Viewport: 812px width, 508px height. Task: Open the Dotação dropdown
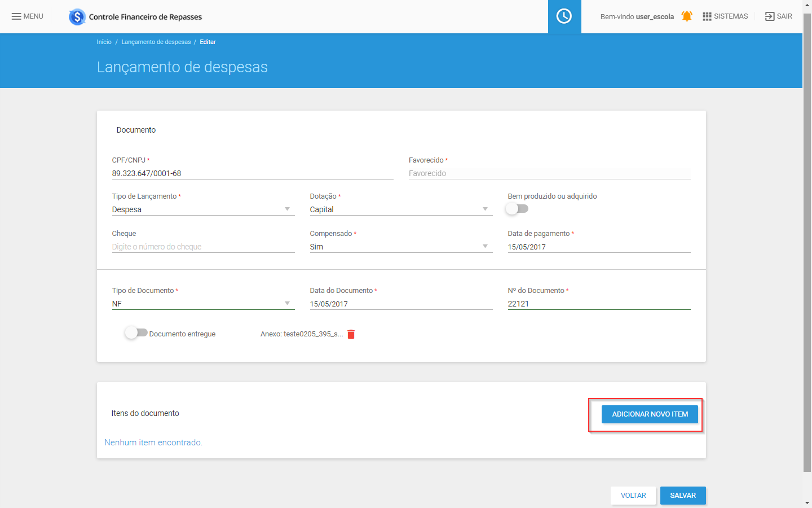coord(485,209)
